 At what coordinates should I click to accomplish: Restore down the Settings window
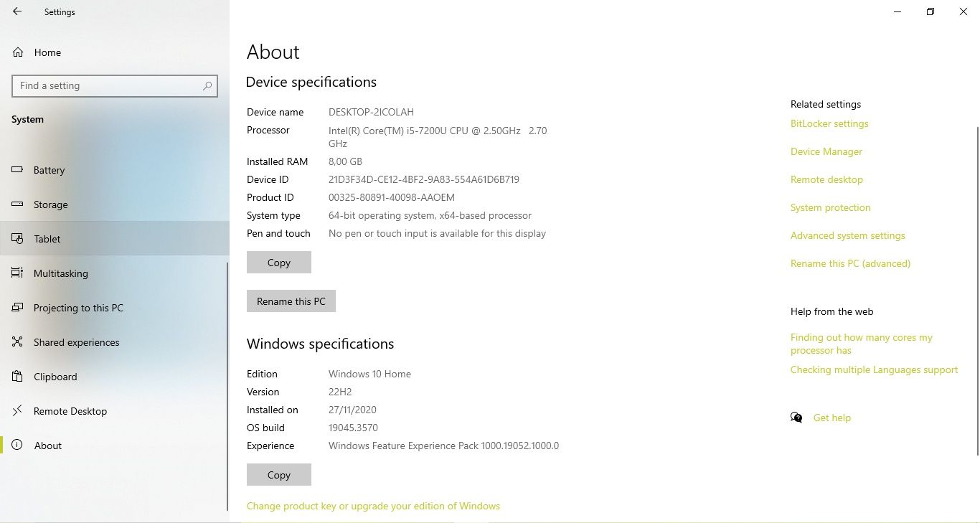pos(930,11)
